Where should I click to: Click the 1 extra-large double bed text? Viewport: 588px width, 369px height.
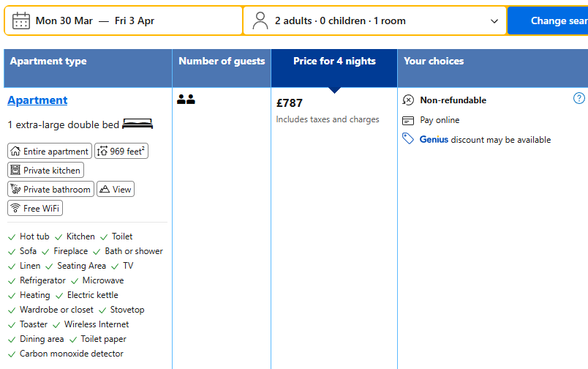(64, 124)
